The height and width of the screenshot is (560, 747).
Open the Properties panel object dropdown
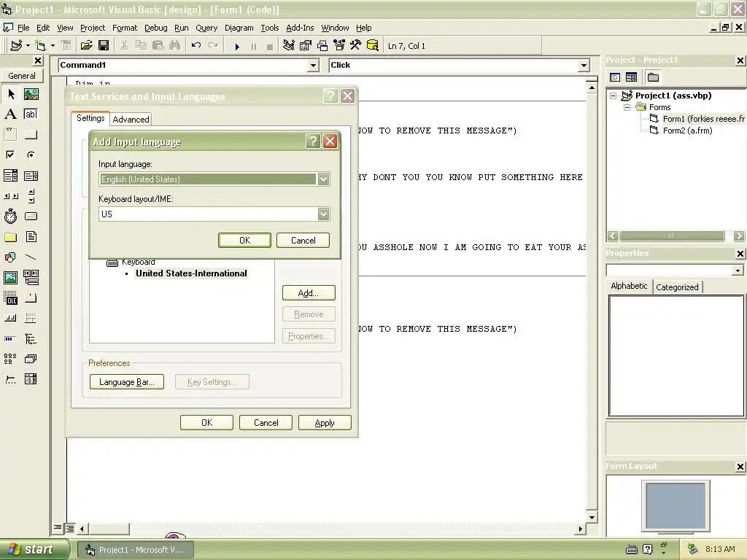coord(738,271)
